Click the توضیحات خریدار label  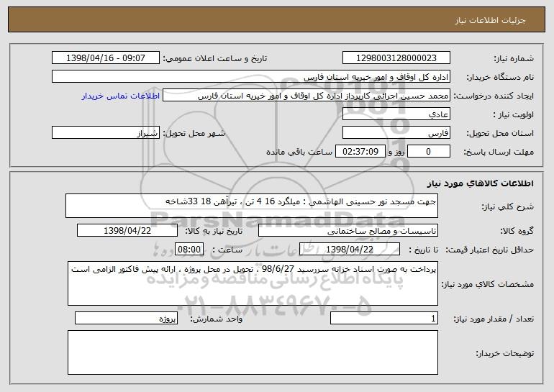(504, 353)
